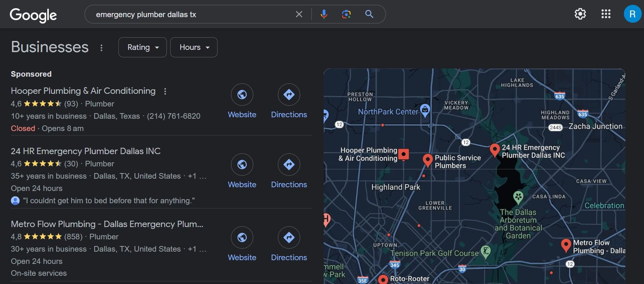This screenshot has width=644, height=284.
Task: Select Hooper Plumbing map pin
Action: pos(403,154)
